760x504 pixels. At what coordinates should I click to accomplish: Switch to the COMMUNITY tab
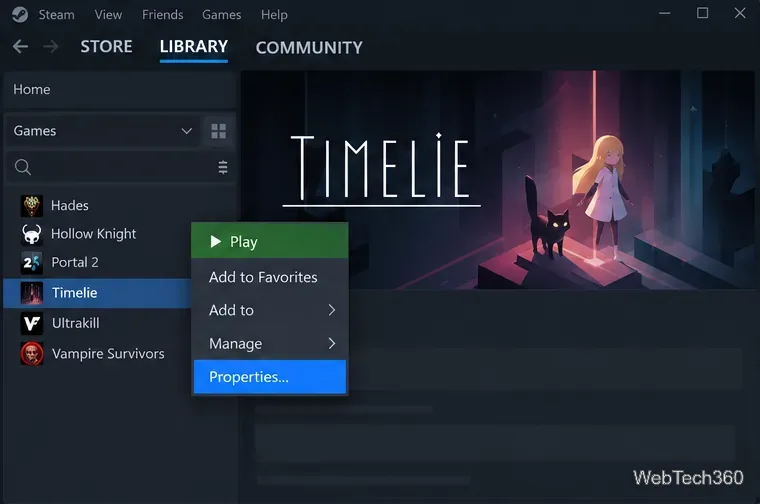309,47
